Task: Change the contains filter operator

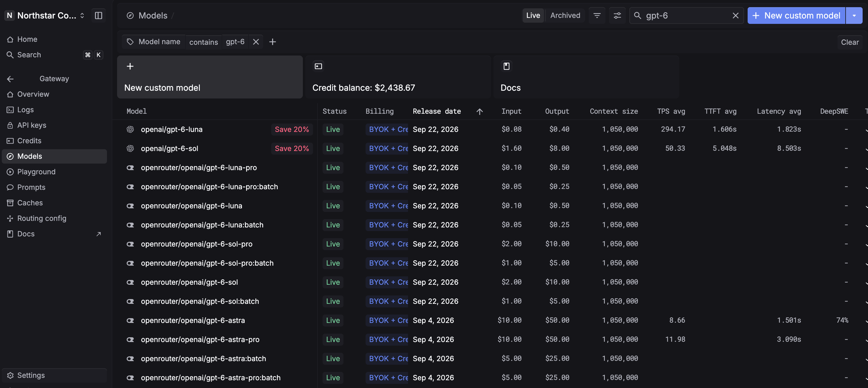Action: [203, 42]
